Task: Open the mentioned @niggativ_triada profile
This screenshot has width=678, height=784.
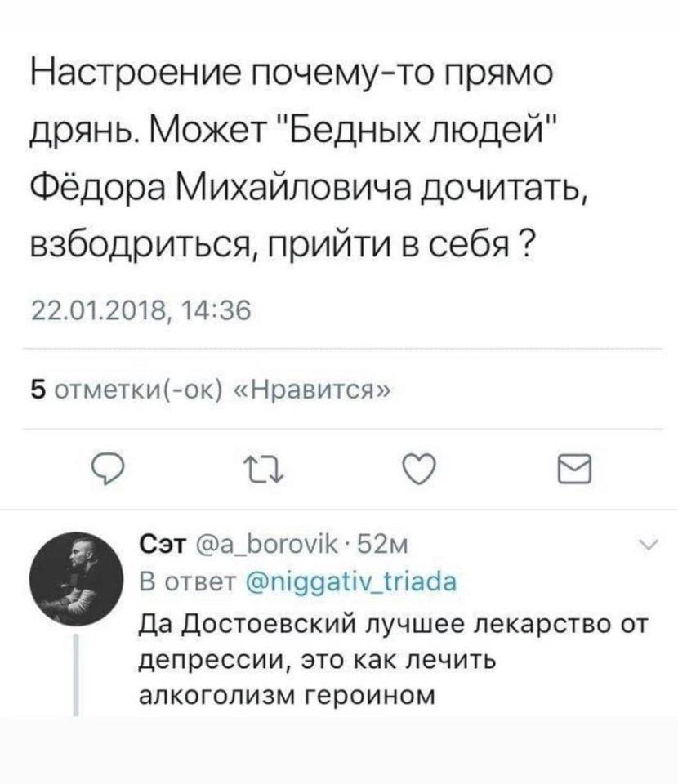Action: pos(356,581)
